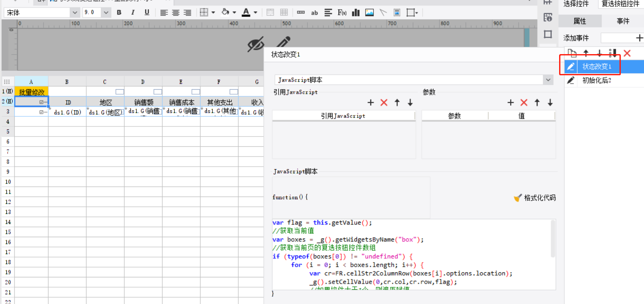
Task: Edit the 初始化后2 event via pencil icon
Action: click(571, 80)
